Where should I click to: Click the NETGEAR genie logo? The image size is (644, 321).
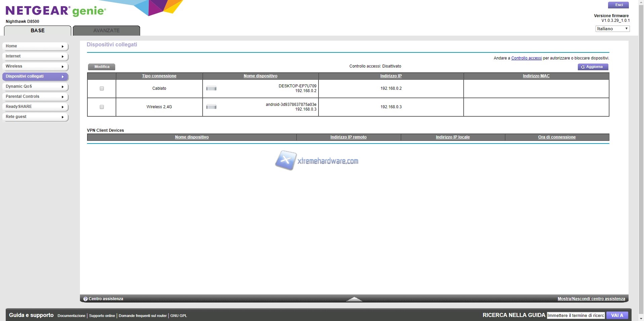pos(56,11)
